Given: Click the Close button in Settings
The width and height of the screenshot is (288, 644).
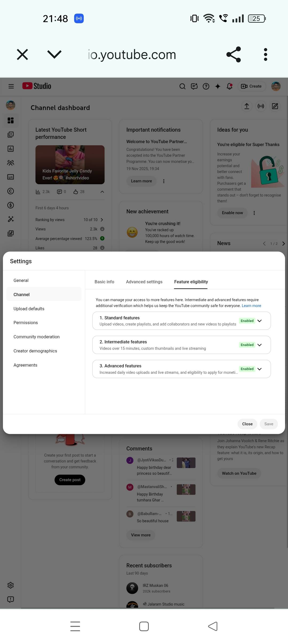Looking at the screenshot, I should pos(247,424).
